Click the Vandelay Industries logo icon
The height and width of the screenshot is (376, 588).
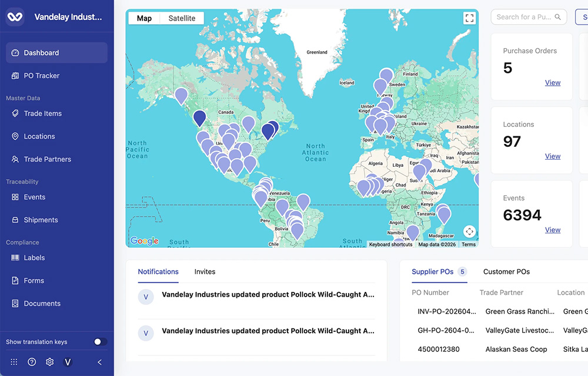(15, 17)
